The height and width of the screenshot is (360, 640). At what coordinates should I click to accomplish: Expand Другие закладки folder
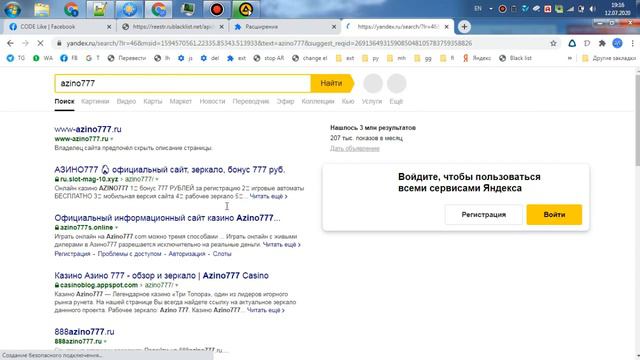[x=609, y=58]
